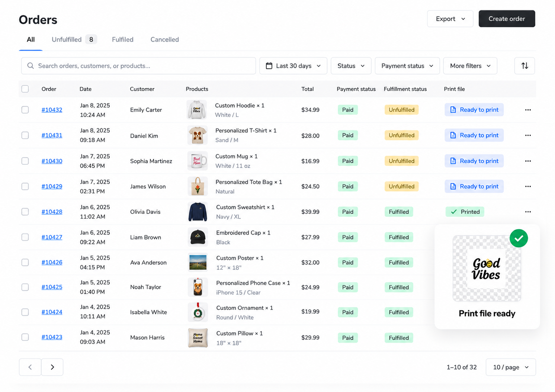Click the Personalized Tote Bag thumbnail
The width and height of the screenshot is (555, 392).
198,186
